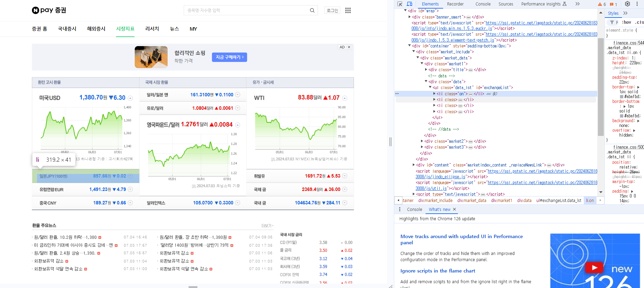Viewport: 644px width, 288px height.
Task: Open the console drawer three-dot menu
Action: pos(399,209)
